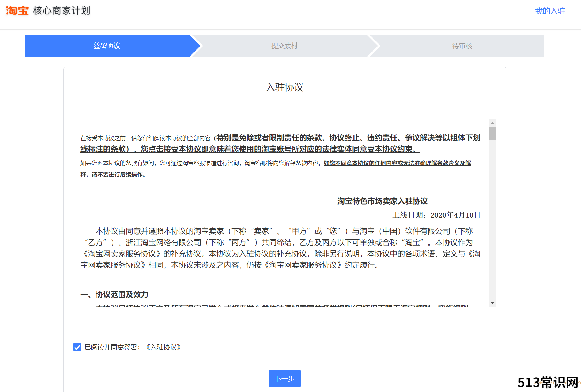
Task: Click the agreement scrollbar thumb
Action: coord(492,133)
